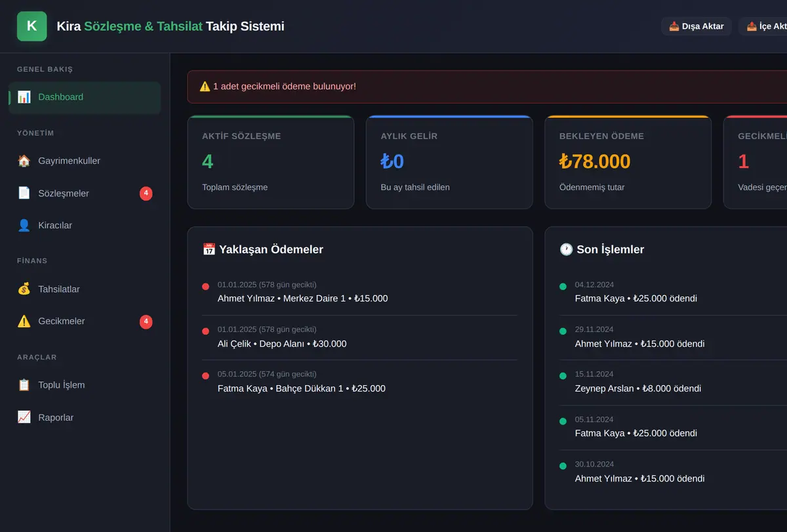
Task: Click Ahmet Yılmaz transaction dated 29.11.2024
Action: [673, 337]
